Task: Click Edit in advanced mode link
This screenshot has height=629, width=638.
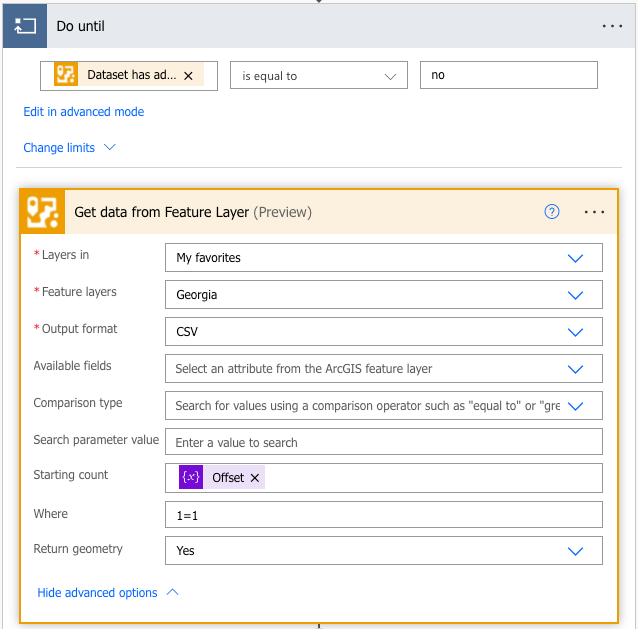Action: point(84,112)
